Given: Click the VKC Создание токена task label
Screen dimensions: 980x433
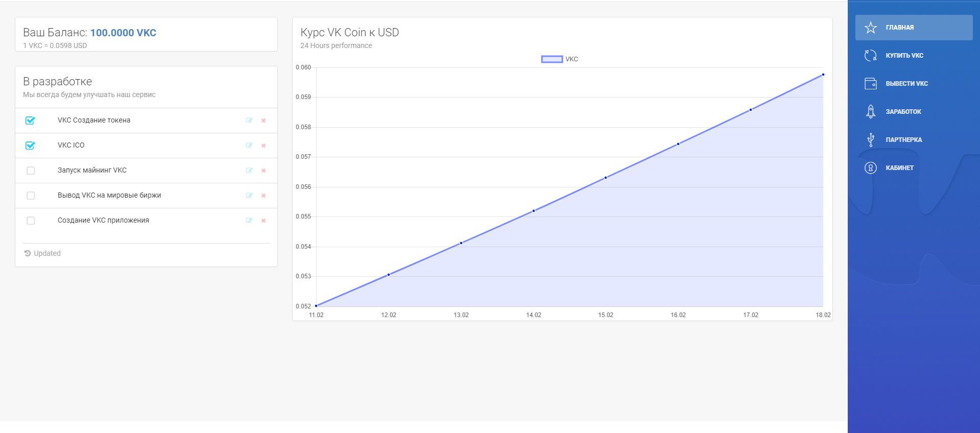Looking at the screenshot, I should [x=94, y=121].
